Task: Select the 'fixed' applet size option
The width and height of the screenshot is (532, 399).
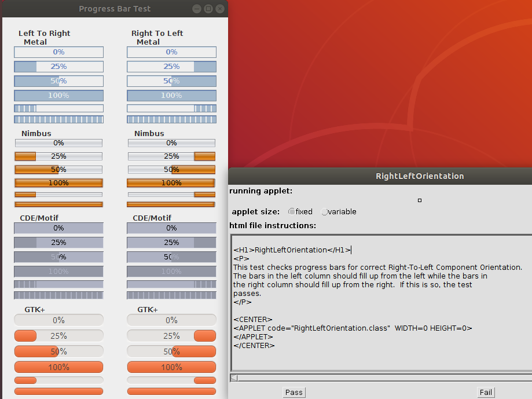Action: click(292, 212)
